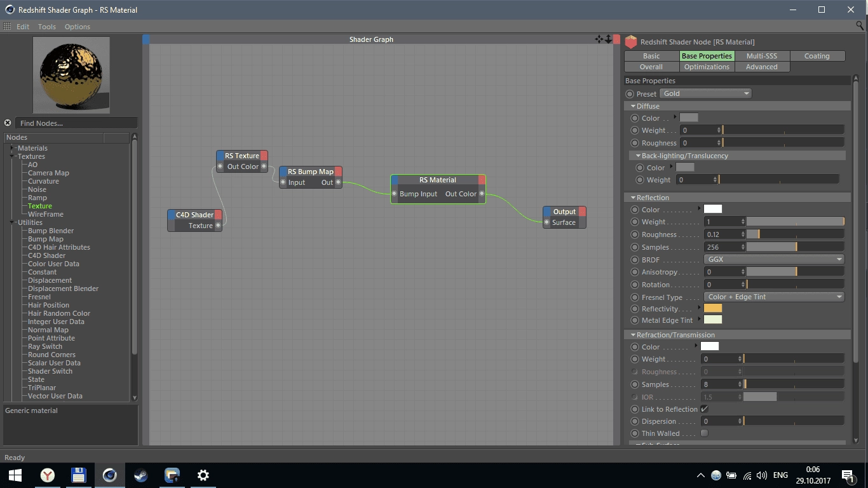Open Settings gear in the taskbar
The width and height of the screenshot is (868, 488).
pyautogui.click(x=203, y=475)
